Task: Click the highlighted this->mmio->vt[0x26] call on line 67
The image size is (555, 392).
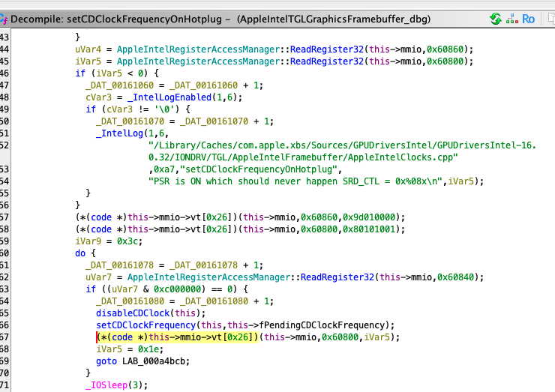Action: [x=178, y=337]
